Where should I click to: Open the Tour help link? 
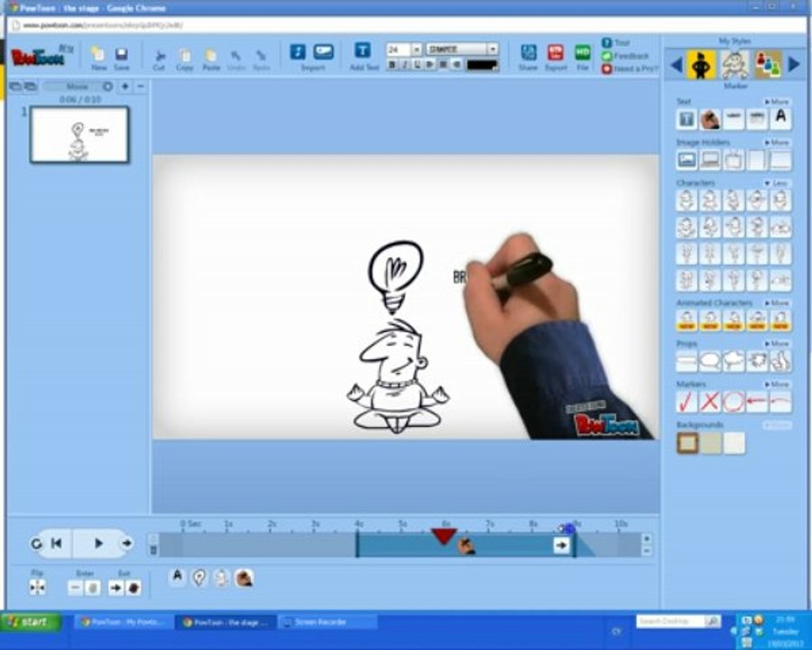point(615,42)
